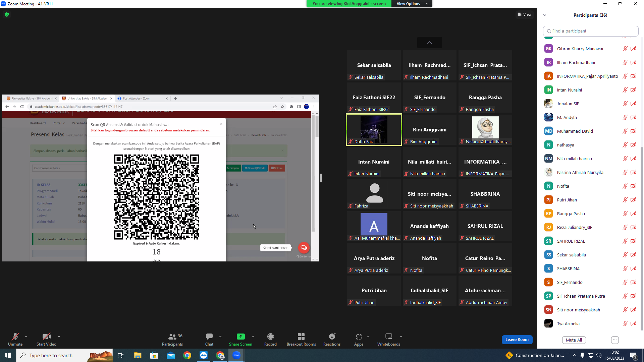Open the Reactions icon
This screenshot has height=362, width=644.
(x=332, y=336)
